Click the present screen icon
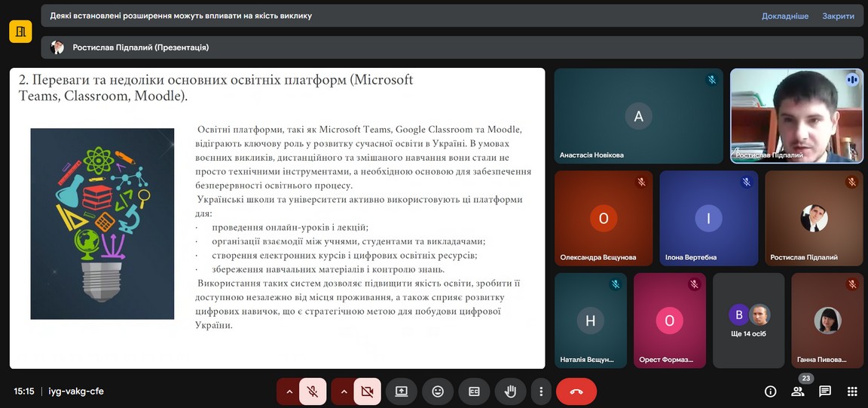 (402, 391)
